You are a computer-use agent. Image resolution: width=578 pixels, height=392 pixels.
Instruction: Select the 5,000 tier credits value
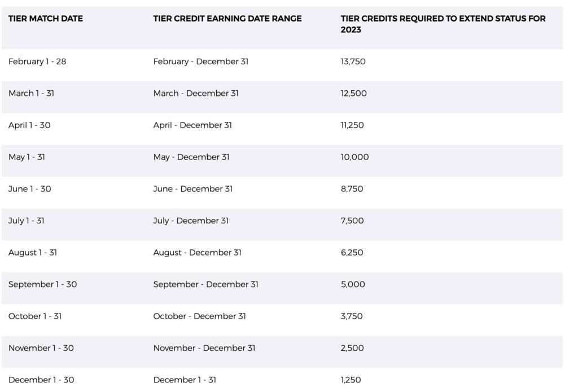click(x=353, y=284)
